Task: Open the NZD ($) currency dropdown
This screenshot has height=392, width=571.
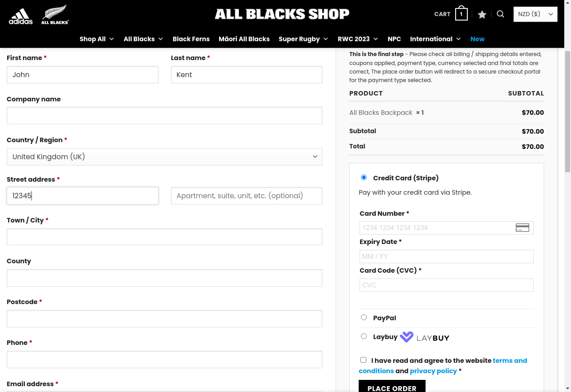Action: (535, 14)
